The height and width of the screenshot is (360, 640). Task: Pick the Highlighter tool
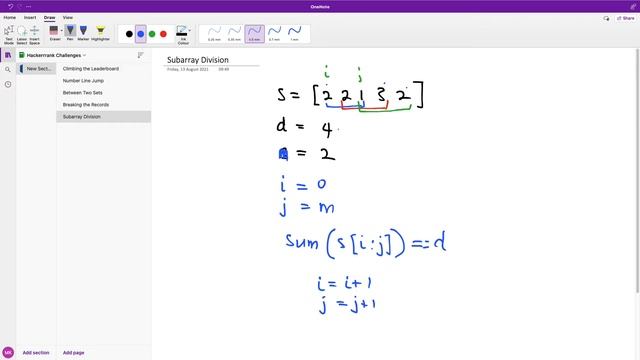coord(100,33)
